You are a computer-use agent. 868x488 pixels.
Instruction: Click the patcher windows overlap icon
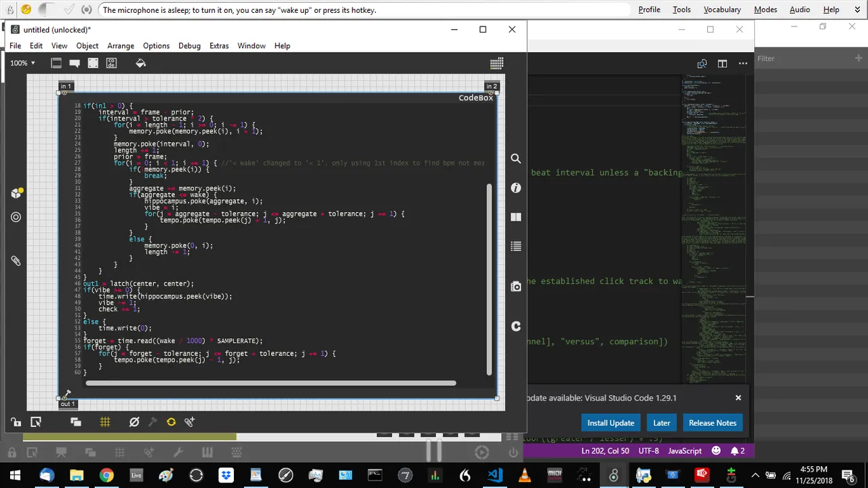coord(76,422)
